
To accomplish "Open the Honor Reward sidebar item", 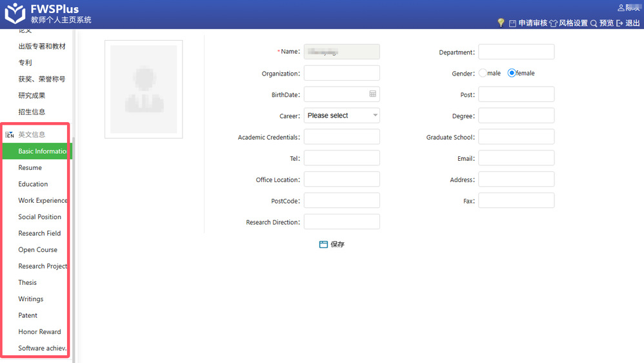I will click(x=39, y=332).
